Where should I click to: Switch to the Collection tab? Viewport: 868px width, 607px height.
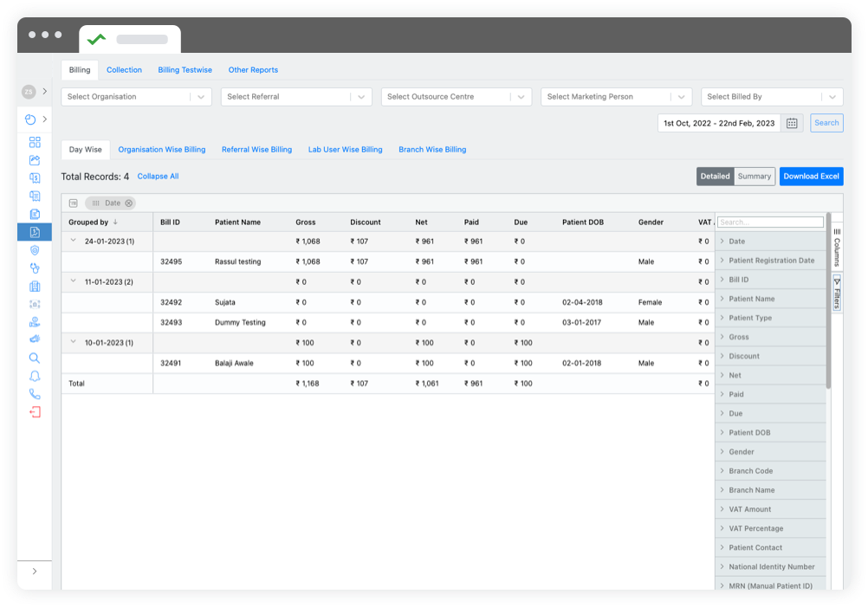pyautogui.click(x=124, y=69)
